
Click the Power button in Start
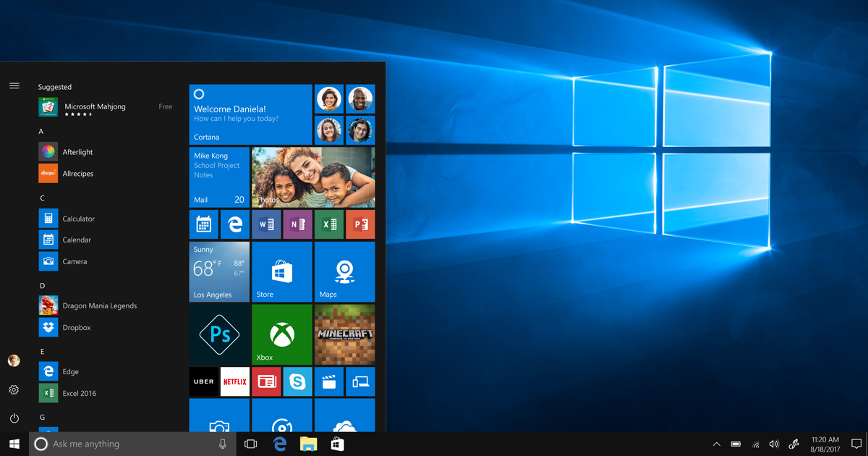[14, 418]
